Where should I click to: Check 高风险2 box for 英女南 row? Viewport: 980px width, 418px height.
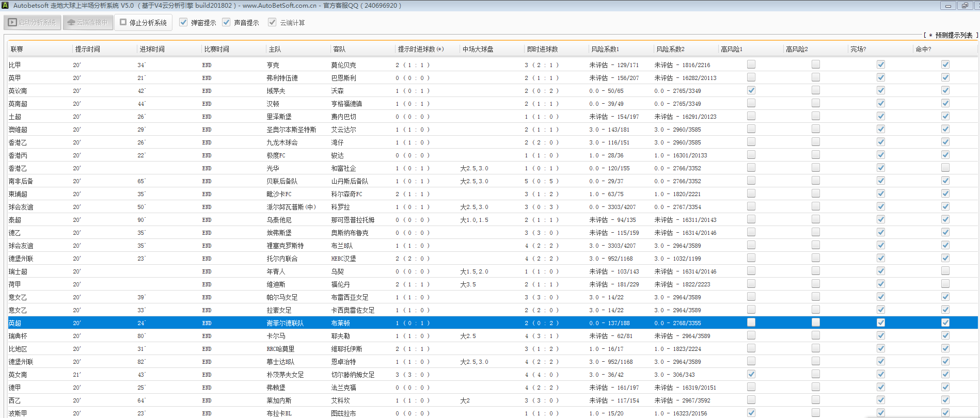[816, 374]
